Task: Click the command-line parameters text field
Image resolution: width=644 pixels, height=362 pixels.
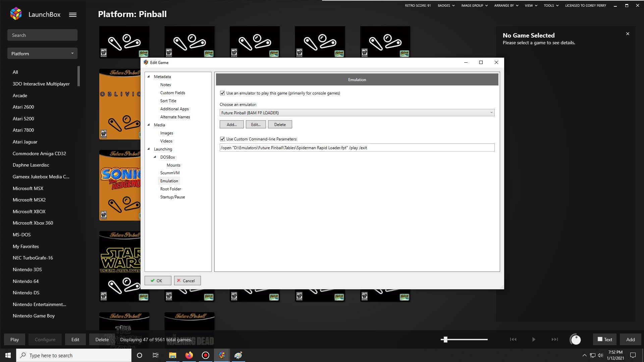Action: point(357,147)
